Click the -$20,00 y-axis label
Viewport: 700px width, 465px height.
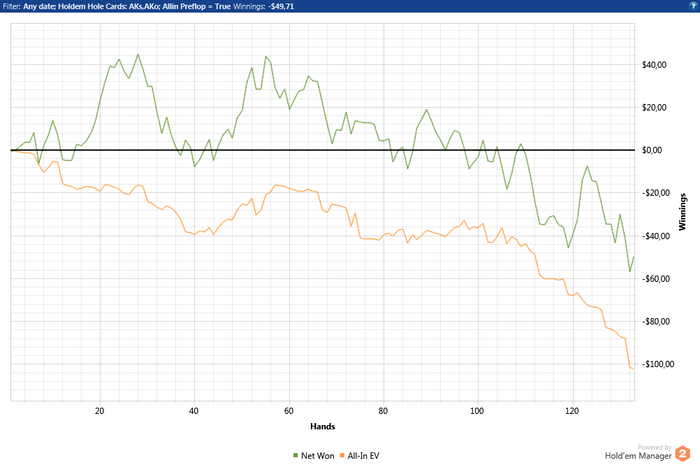click(655, 193)
